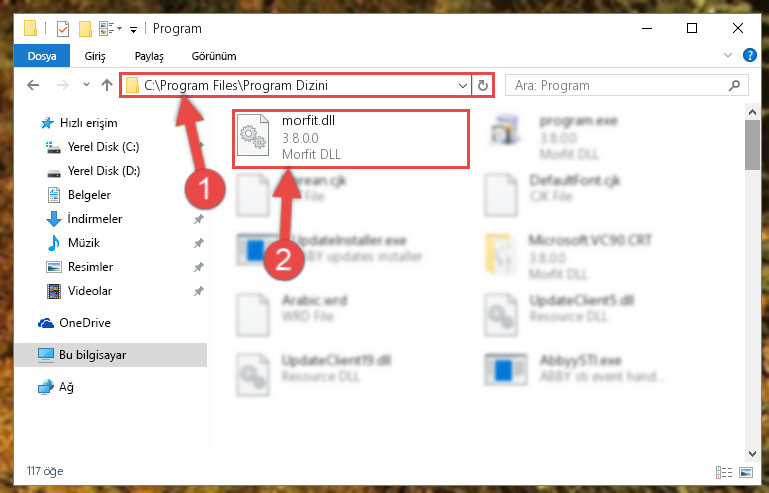Image resolution: width=769 pixels, height=493 pixels.
Task: Click the Ara: Program search field
Action: 627,85
